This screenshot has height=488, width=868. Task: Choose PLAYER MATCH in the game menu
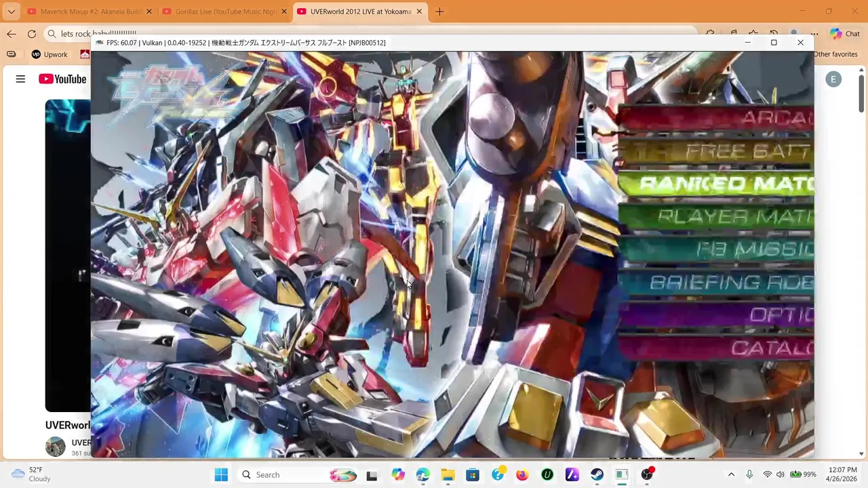click(x=716, y=217)
